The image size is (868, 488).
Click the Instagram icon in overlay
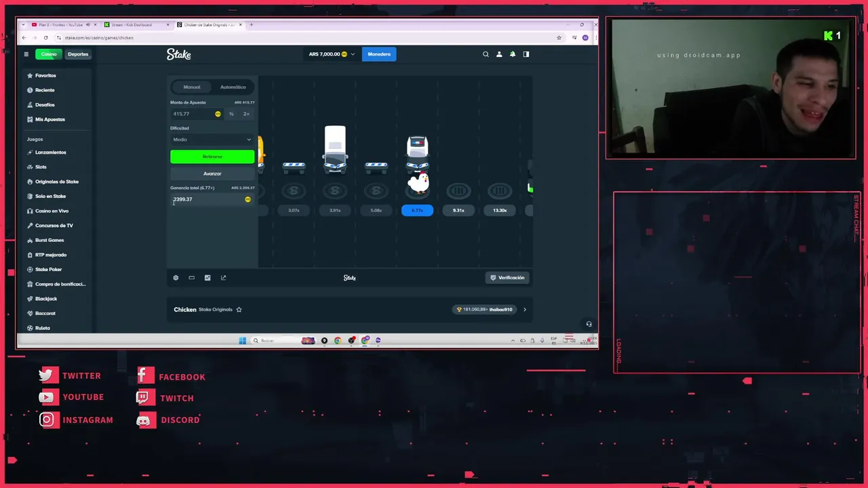pyautogui.click(x=47, y=420)
